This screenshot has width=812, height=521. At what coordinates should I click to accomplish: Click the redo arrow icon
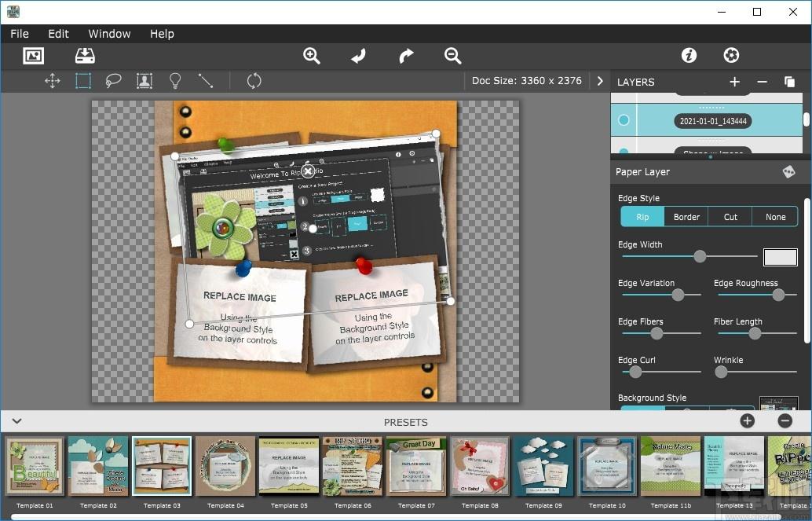click(406, 56)
